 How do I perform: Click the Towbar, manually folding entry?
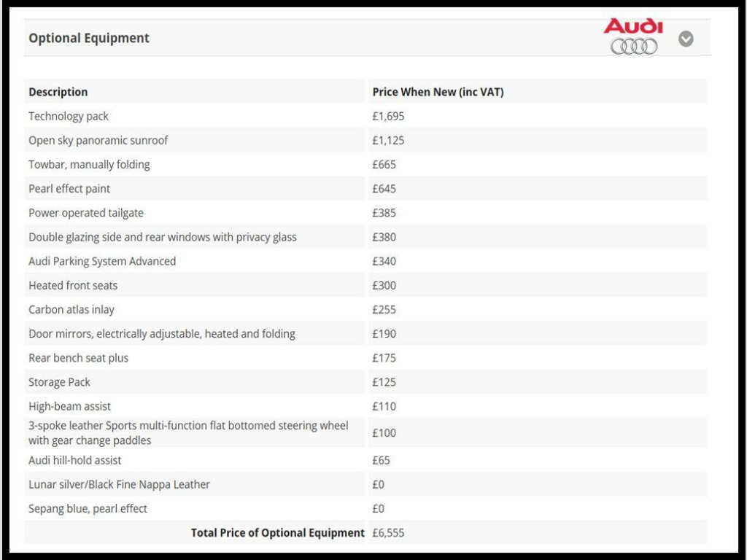(89, 164)
